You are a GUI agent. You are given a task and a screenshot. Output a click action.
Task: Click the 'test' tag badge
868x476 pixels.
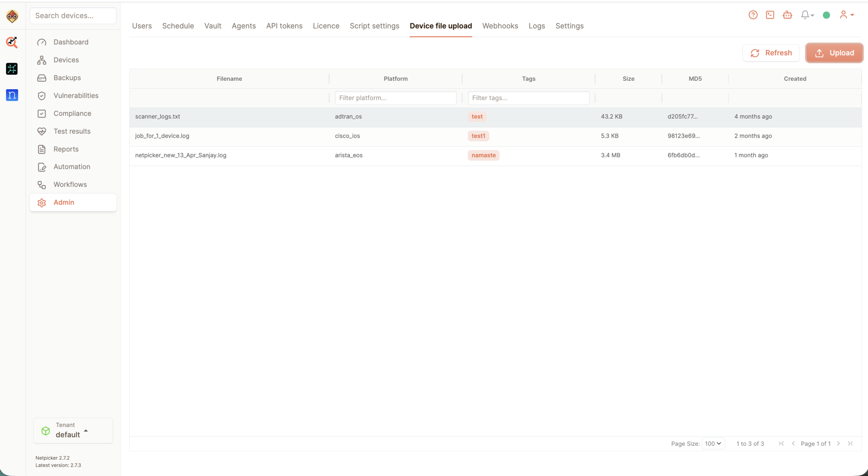[x=477, y=117]
